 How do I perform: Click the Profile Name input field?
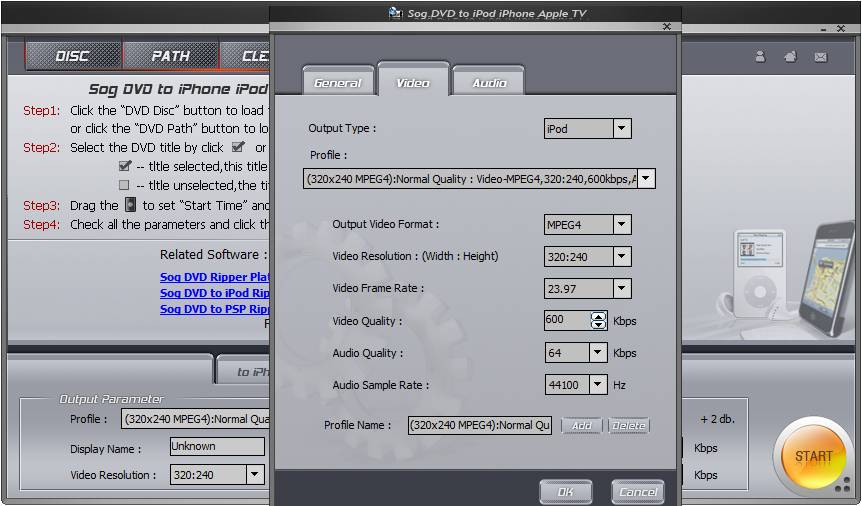479,425
